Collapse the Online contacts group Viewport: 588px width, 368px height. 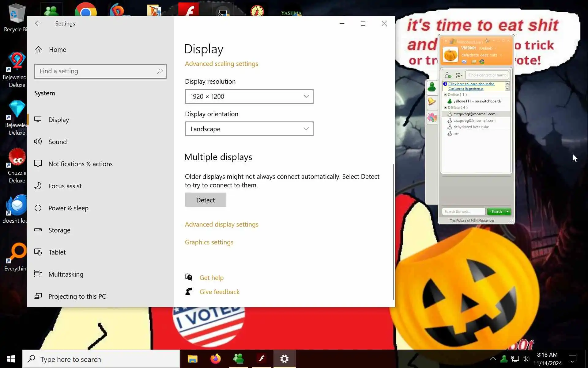445,95
